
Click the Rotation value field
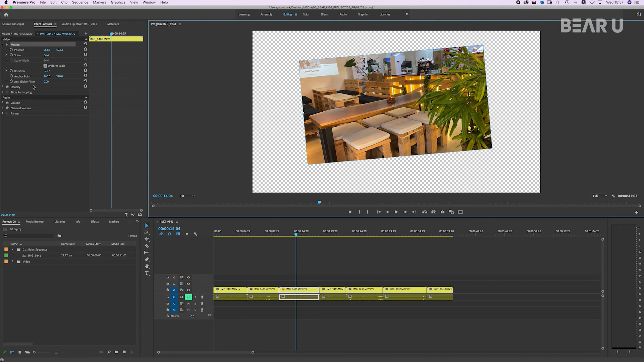pos(46,71)
